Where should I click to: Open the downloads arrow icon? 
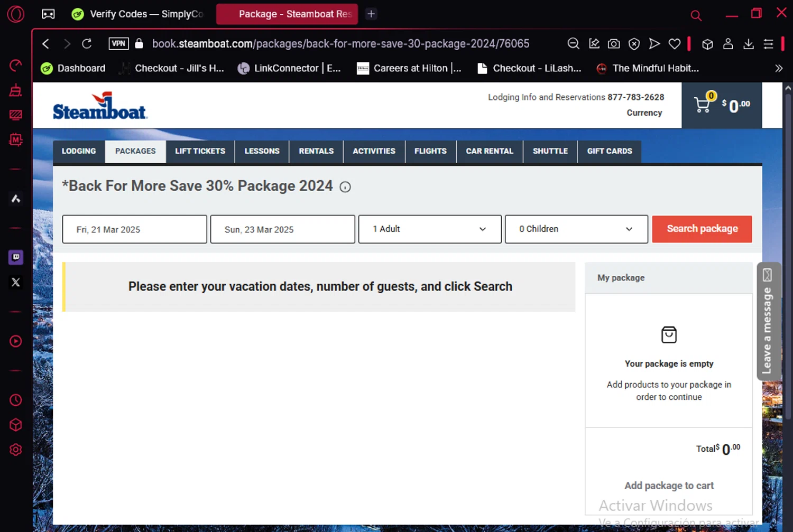[x=749, y=44]
